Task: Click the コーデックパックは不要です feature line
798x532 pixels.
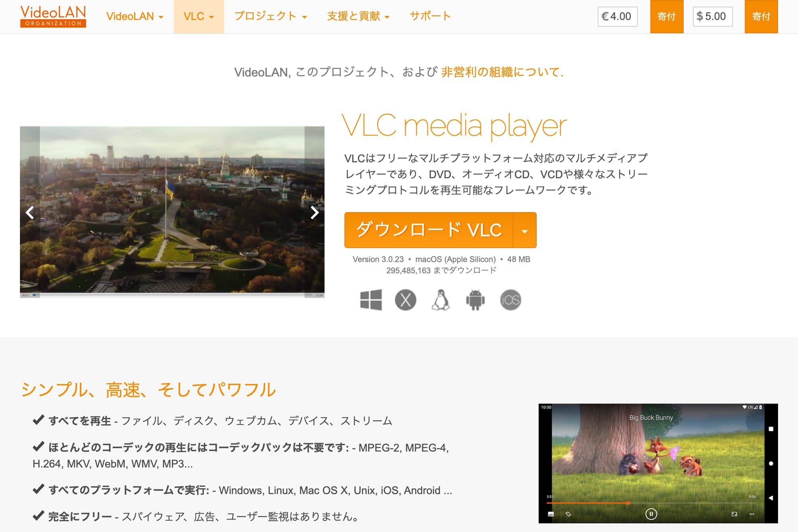Action: [x=241, y=455]
